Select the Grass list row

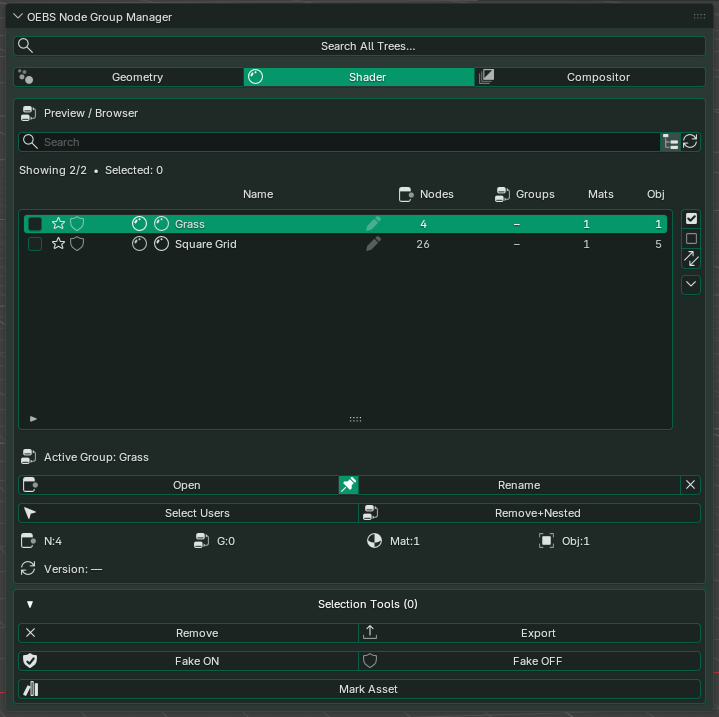tap(345, 224)
